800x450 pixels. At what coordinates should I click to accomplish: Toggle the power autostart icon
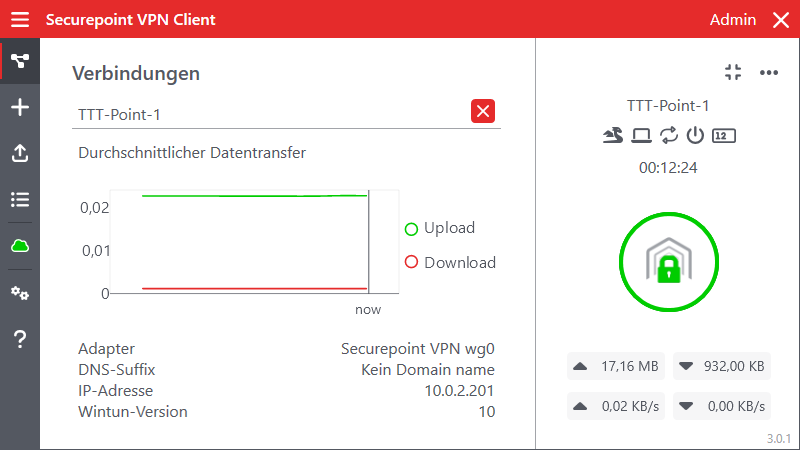(x=695, y=135)
